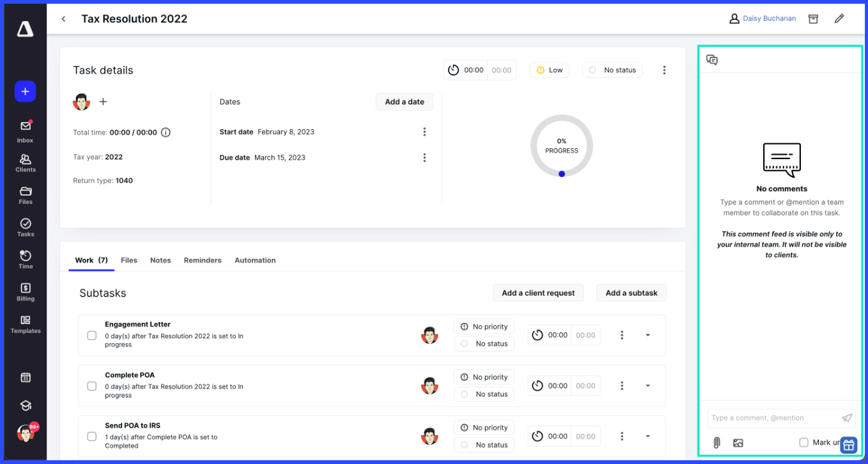This screenshot has height=464, width=868.
Task: Click Add a client request
Action: click(538, 293)
